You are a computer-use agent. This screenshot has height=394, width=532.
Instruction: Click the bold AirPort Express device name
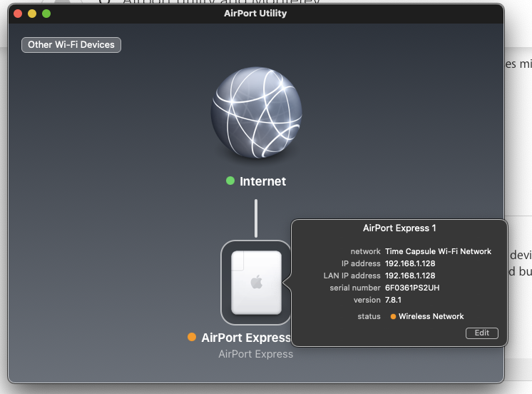246,338
